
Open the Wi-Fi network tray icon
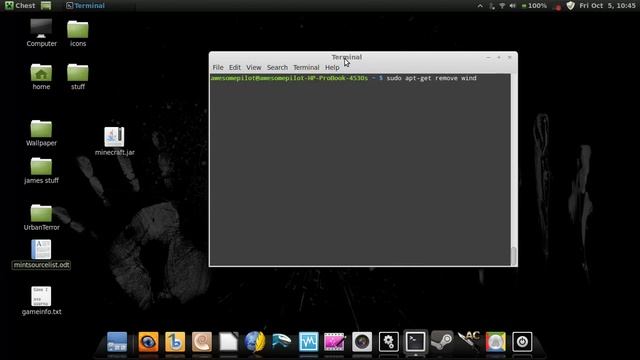pyautogui.click(x=502, y=6)
